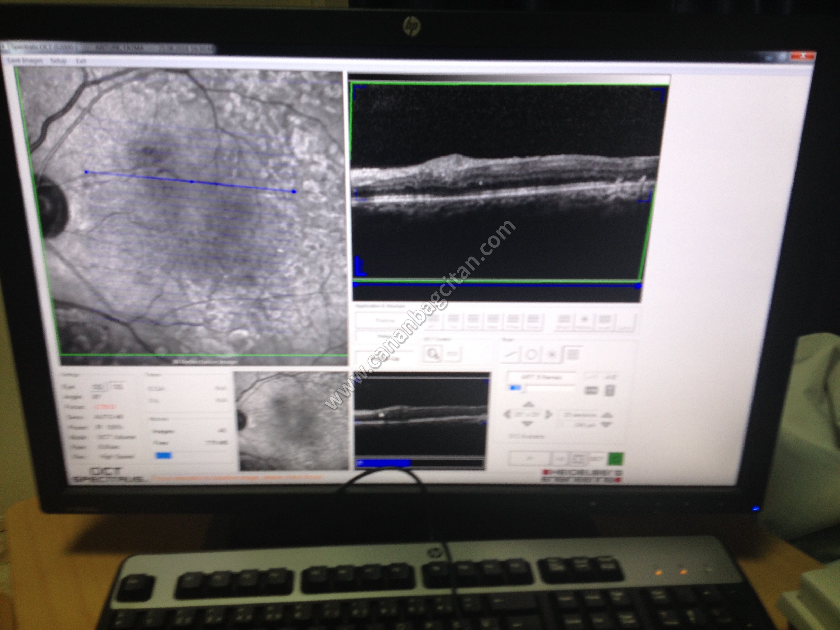The image size is (840, 630).
Task: Open the Setup menu
Action: click(x=58, y=61)
